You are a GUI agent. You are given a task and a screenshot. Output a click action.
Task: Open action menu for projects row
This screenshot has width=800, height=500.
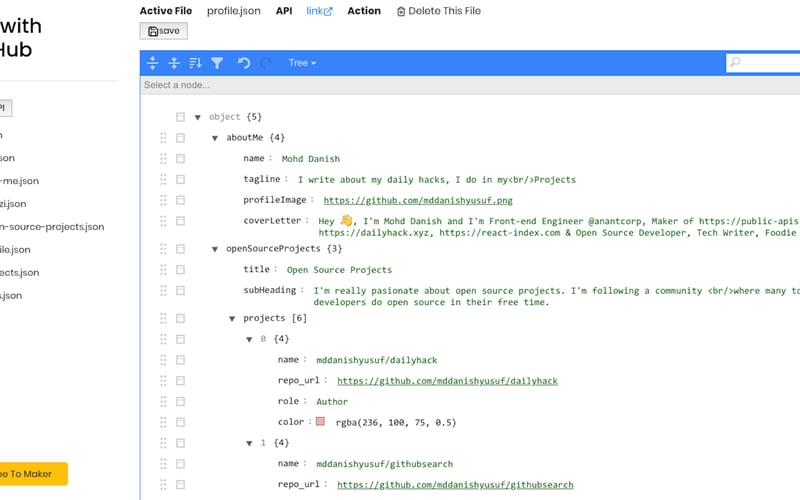click(180, 318)
